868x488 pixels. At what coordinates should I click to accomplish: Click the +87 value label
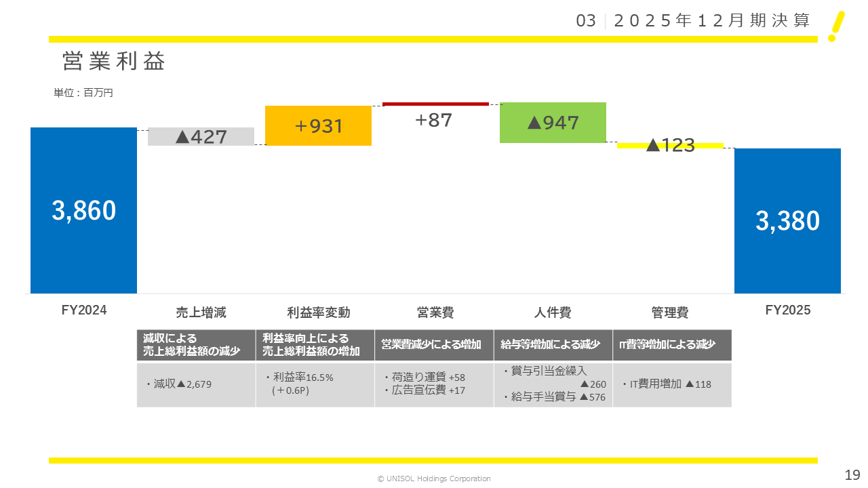pos(433,120)
